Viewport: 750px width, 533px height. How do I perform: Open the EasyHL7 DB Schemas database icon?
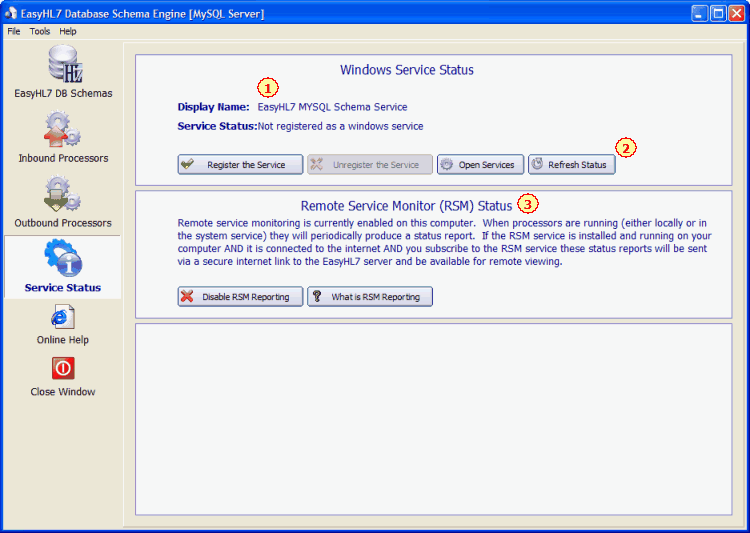66,64
